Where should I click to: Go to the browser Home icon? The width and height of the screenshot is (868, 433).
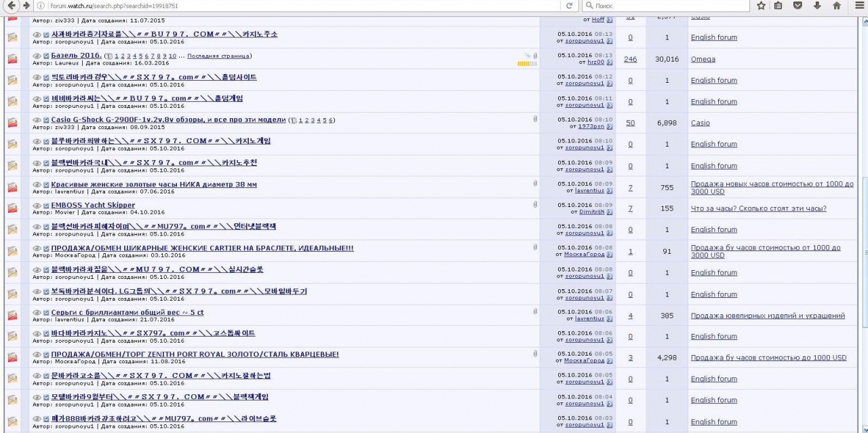(837, 5)
